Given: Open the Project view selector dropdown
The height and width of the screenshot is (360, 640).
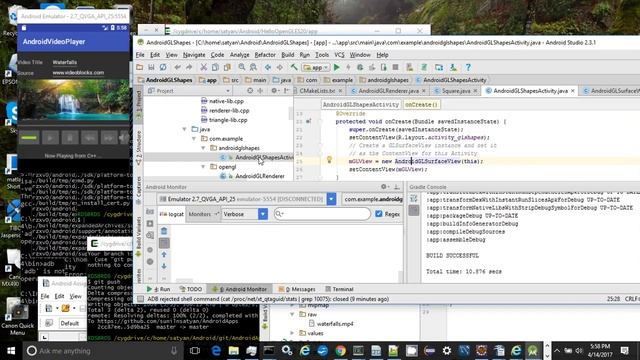Looking at the screenshot, I should [189, 91].
